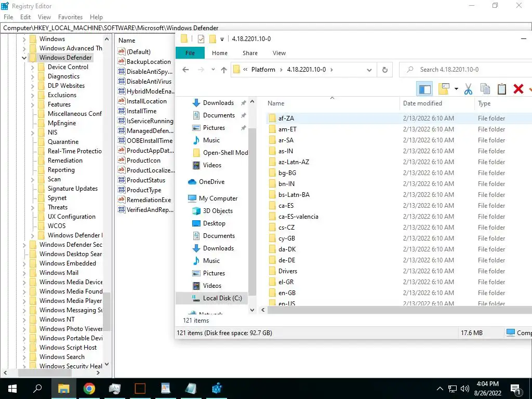
Task: Go up one folder level
Action: pyautogui.click(x=223, y=70)
